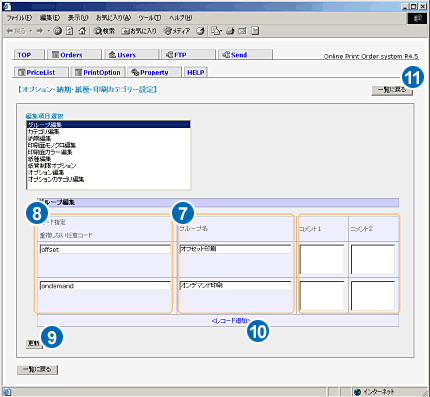Click the group name field オンデマンド印刷
430x397 pixels.
(235, 285)
